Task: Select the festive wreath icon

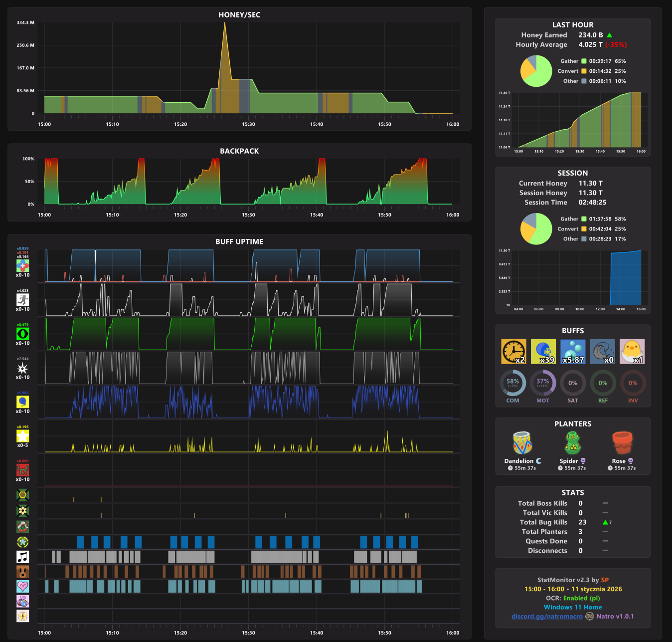Action: pyautogui.click(x=22, y=526)
